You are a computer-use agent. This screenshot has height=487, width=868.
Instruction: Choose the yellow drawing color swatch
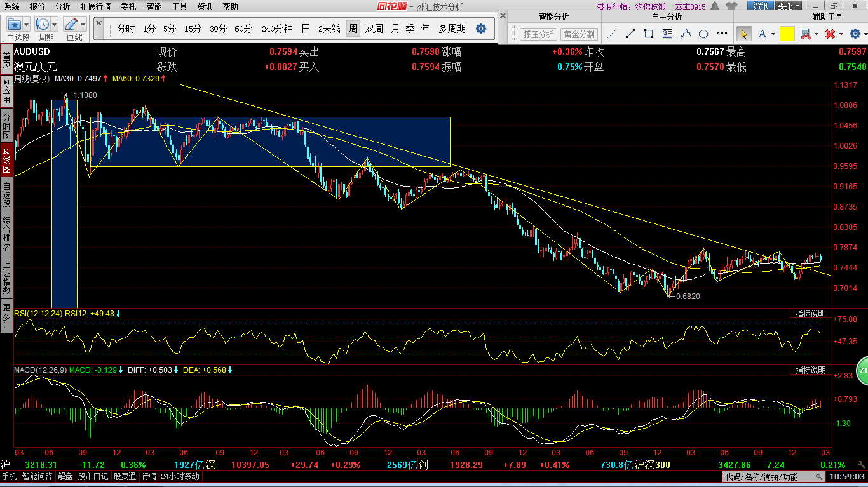[x=787, y=34]
